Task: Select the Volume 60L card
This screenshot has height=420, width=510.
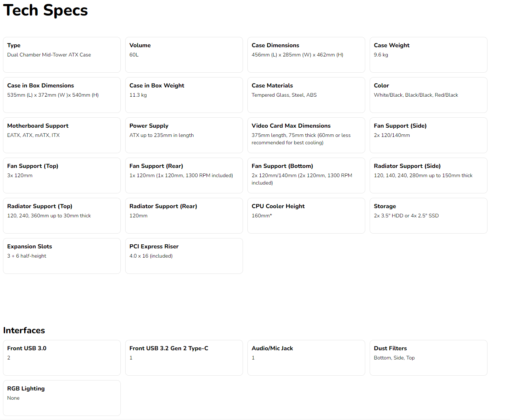Action: pos(184,55)
